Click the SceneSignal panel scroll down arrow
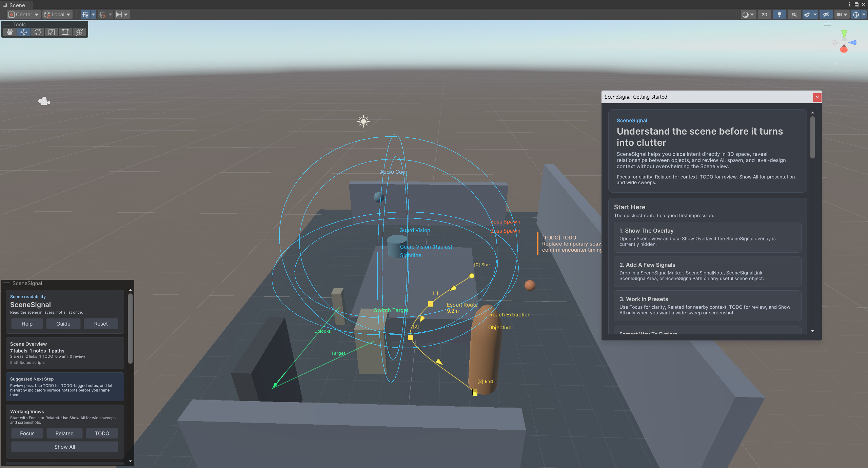The image size is (868, 468). pos(130,461)
